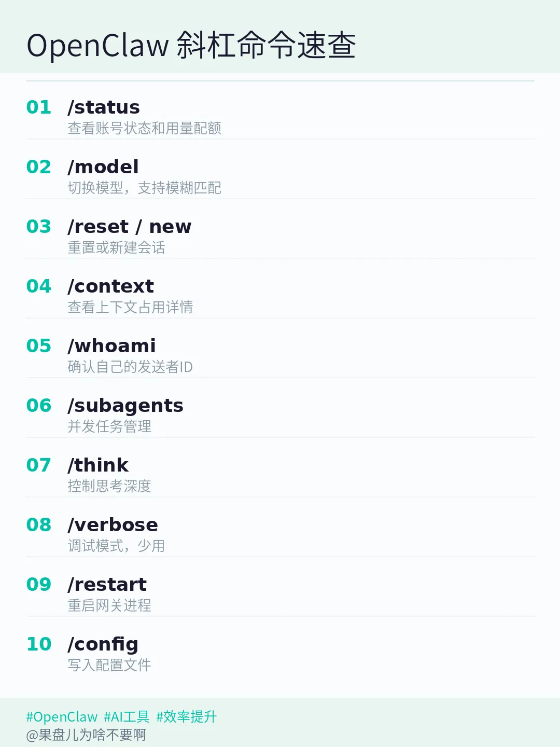Click the OpenClaw 斜杠命令速查 title

(x=191, y=45)
